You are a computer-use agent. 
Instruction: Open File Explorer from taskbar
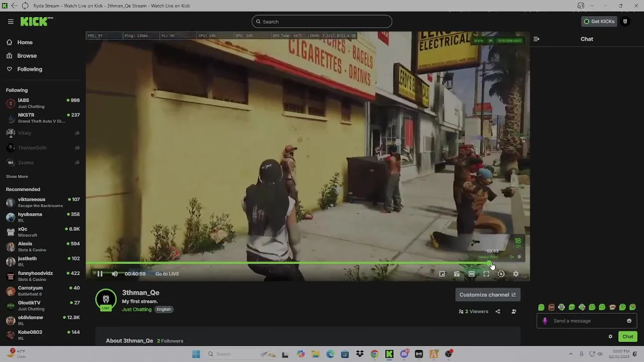[x=315, y=354]
